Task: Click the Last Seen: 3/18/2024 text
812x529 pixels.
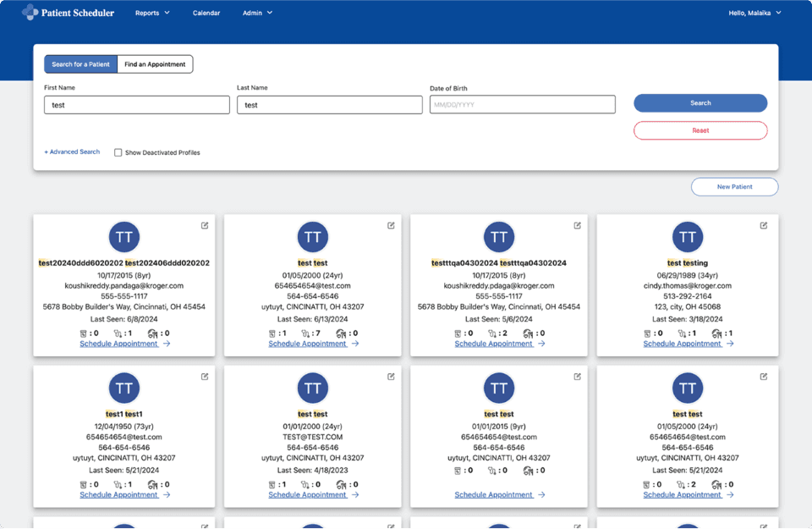Action: coord(687,319)
